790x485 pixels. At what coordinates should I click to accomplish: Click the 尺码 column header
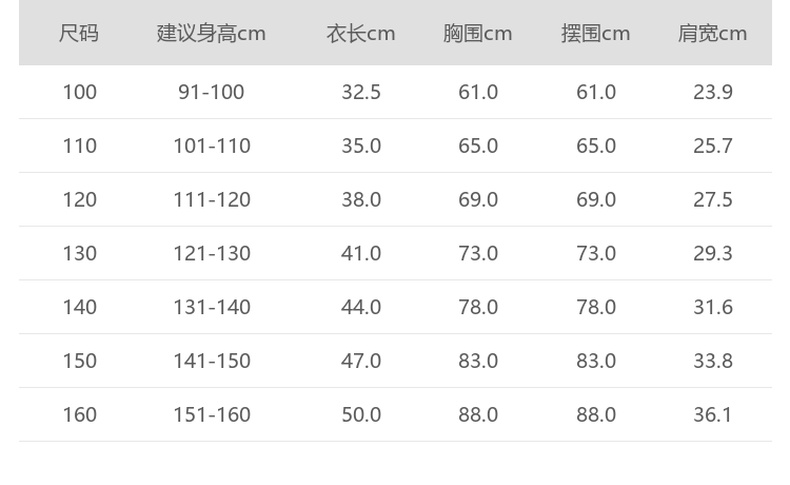pyautogui.click(x=79, y=33)
